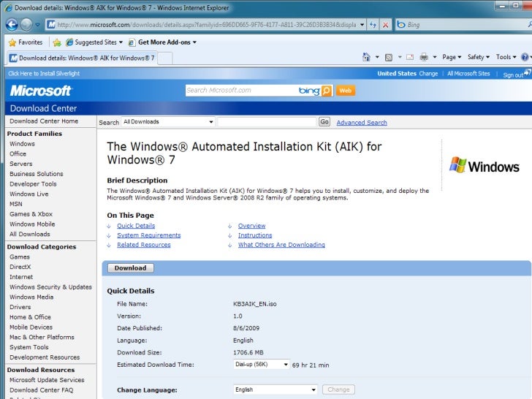Open Advanced Search link

coord(362,123)
